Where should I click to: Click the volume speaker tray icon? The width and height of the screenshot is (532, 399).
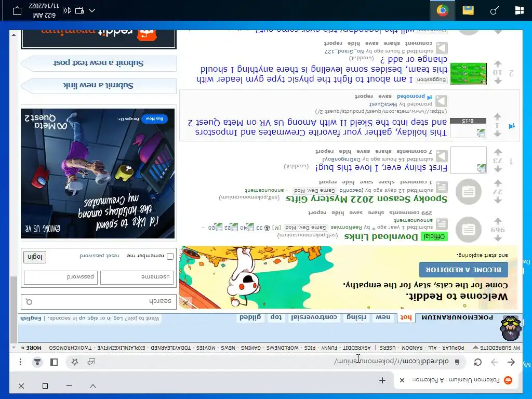coord(68,10)
